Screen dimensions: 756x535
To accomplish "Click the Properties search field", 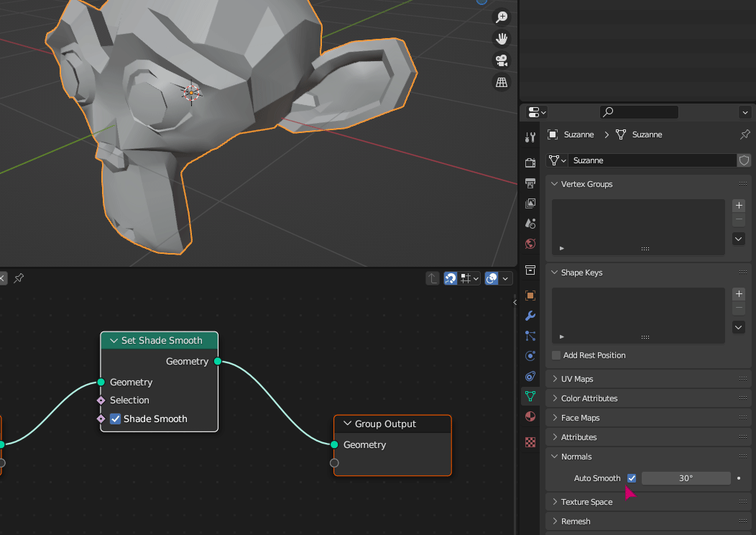I will click(639, 112).
